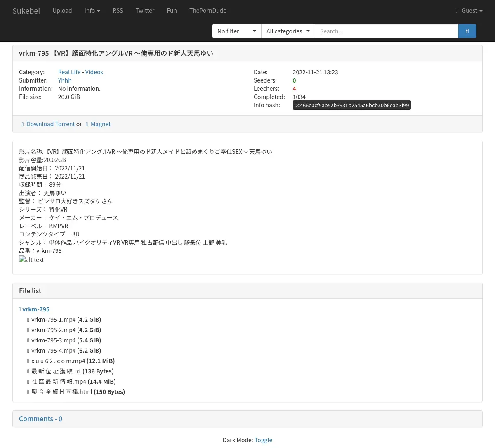Open the All categories dropdown
The height and width of the screenshot is (448, 495).
(x=288, y=31)
